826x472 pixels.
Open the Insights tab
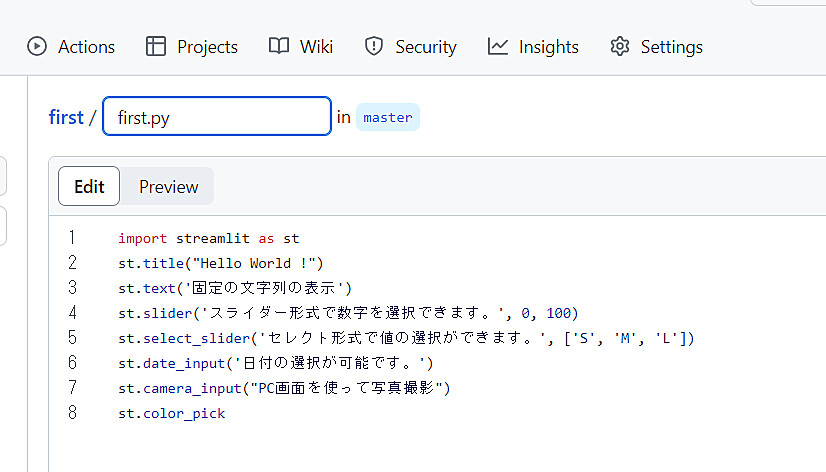(533, 46)
